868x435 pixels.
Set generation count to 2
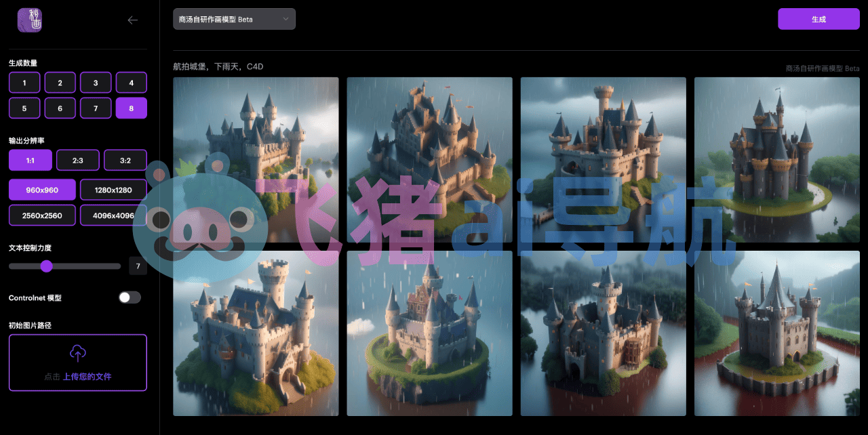60,83
